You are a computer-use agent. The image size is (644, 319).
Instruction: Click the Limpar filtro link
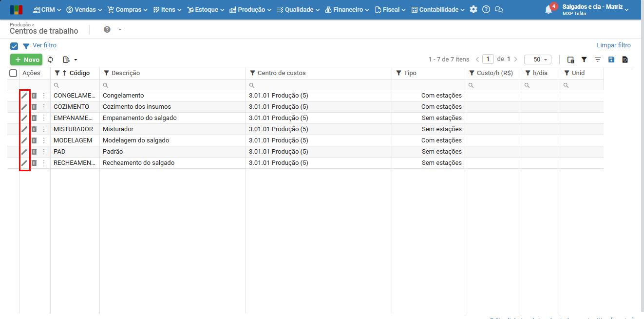[x=613, y=45]
